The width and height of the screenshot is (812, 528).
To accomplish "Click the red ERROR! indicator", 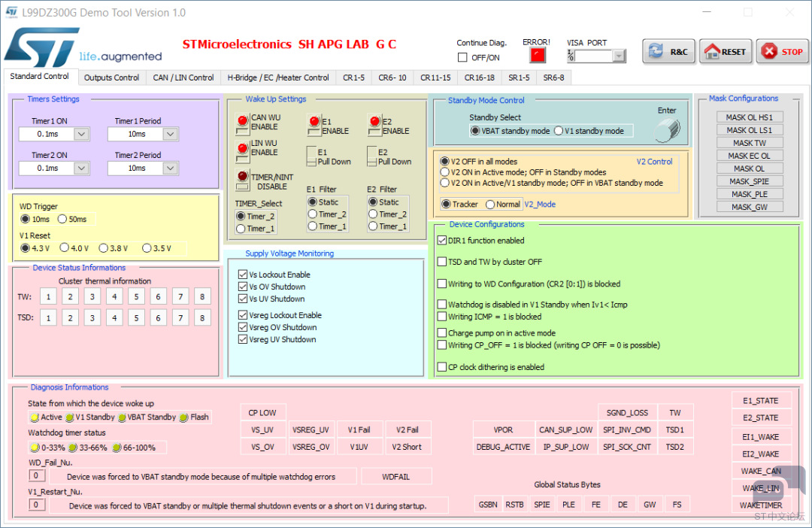I will point(538,55).
